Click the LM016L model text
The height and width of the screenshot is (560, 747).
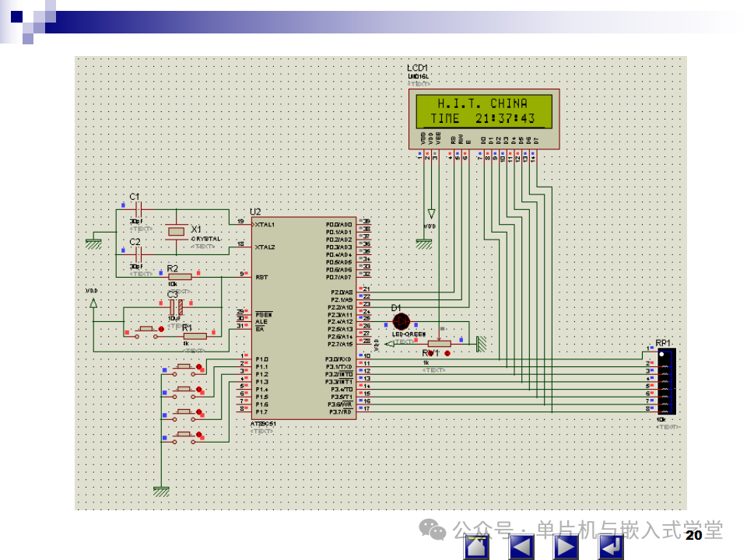[418, 76]
